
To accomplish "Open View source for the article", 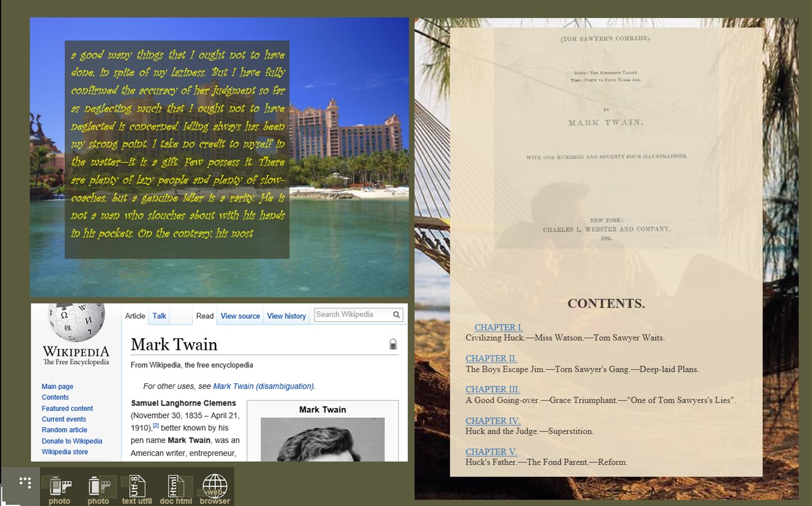I will point(240,316).
